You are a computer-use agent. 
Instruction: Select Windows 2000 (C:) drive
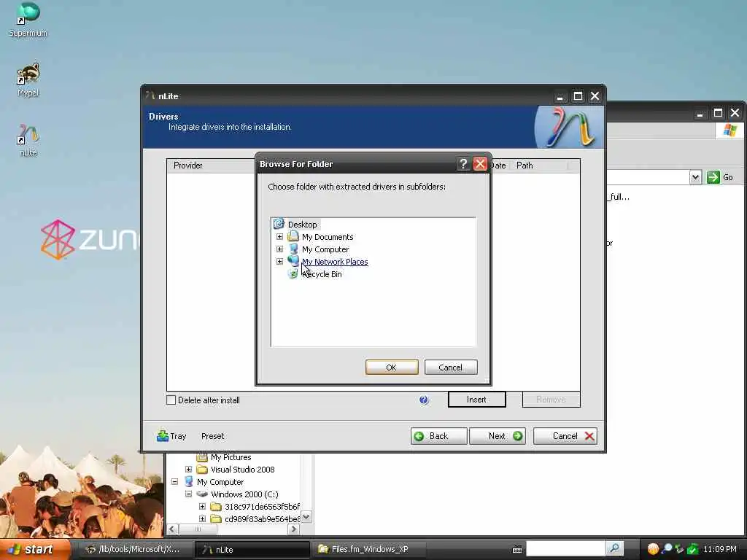(244, 494)
